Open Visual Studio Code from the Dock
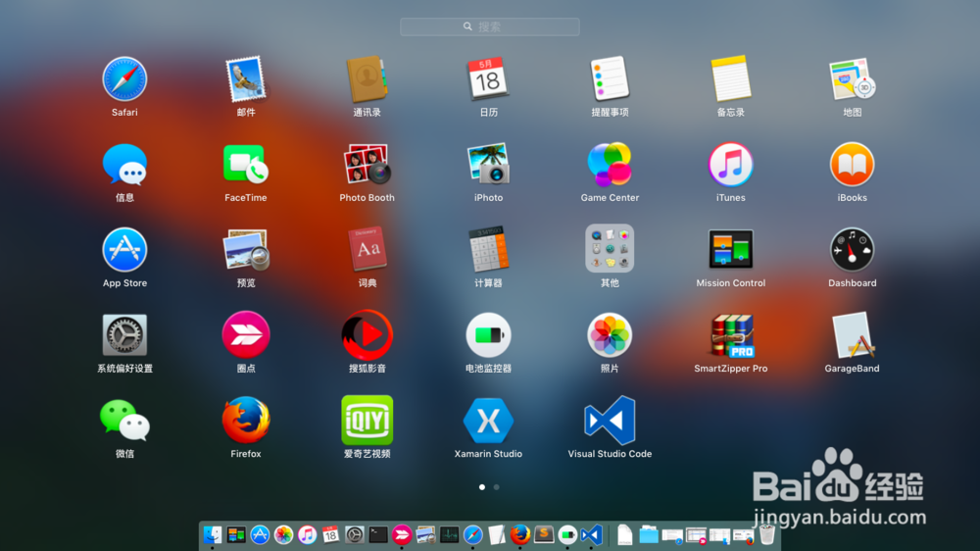The image size is (980, 551). point(591,534)
